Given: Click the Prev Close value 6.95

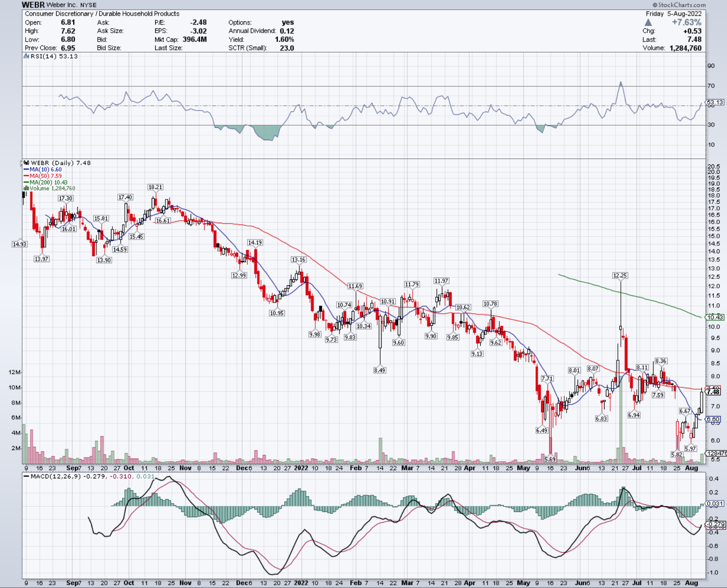Looking at the screenshot, I should pos(68,48).
